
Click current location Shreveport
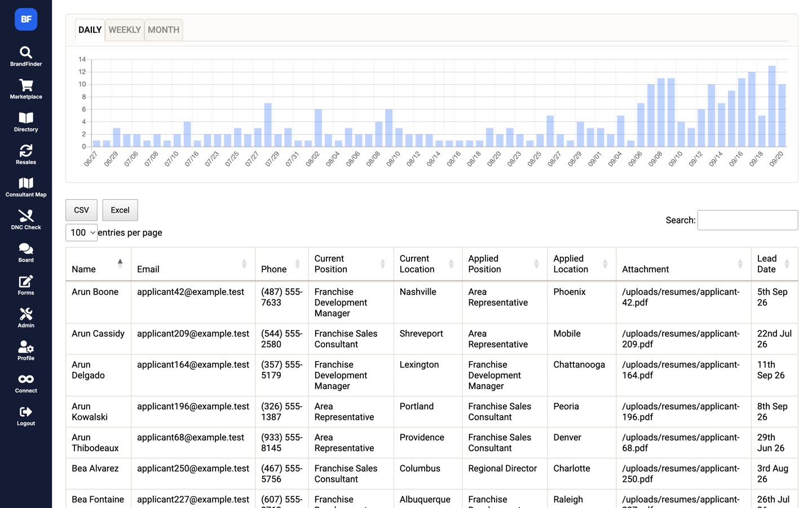pos(421,334)
